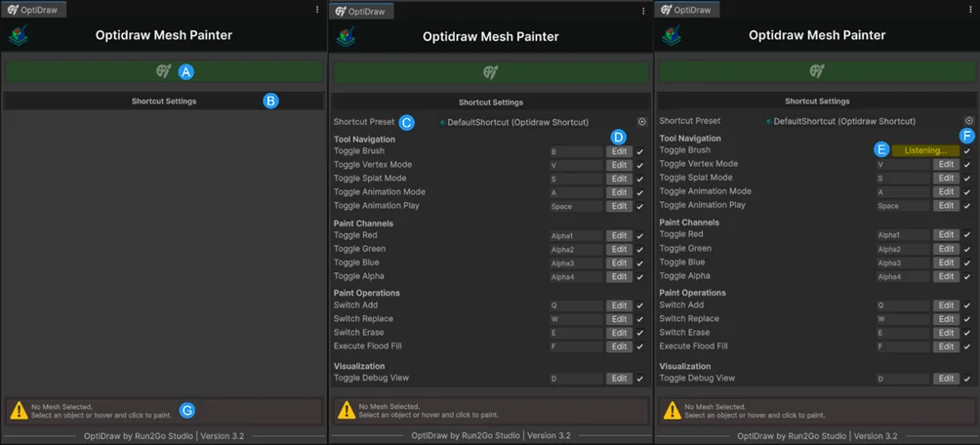Uncheck the Toggle Blue checkbox in right panel
The height and width of the screenshot is (445, 980).
(967, 263)
